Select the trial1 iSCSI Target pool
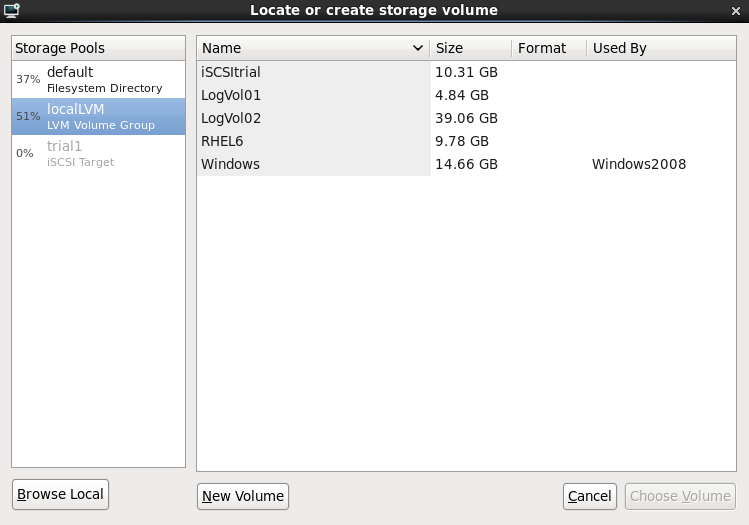This screenshot has width=749, height=525. (98, 153)
